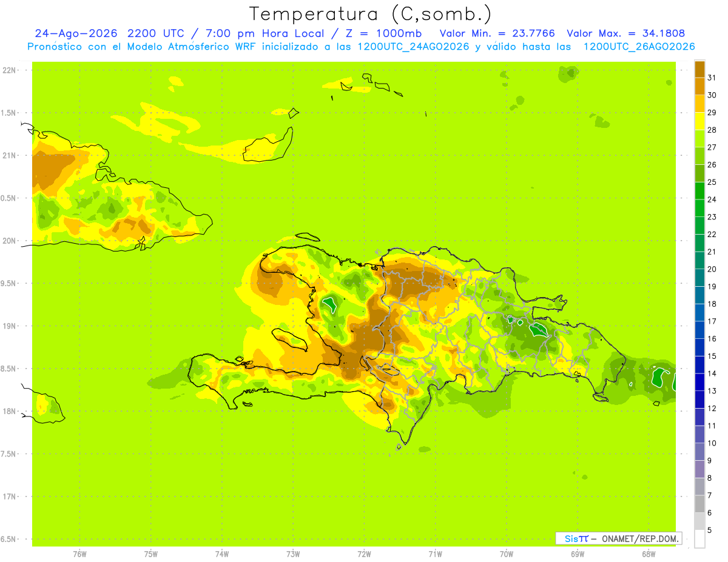Pick blue legend swatch between 15 and 16
The height and width of the screenshot is (562, 728).
699,347
